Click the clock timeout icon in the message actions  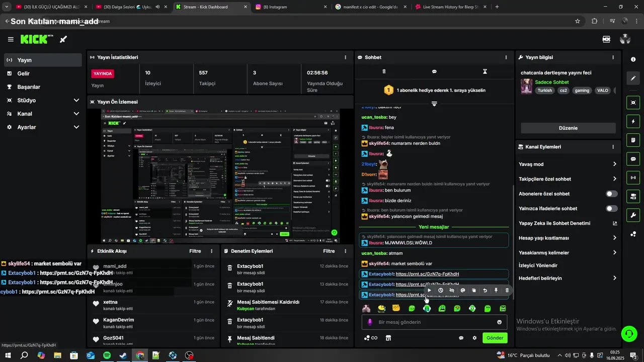441,290
